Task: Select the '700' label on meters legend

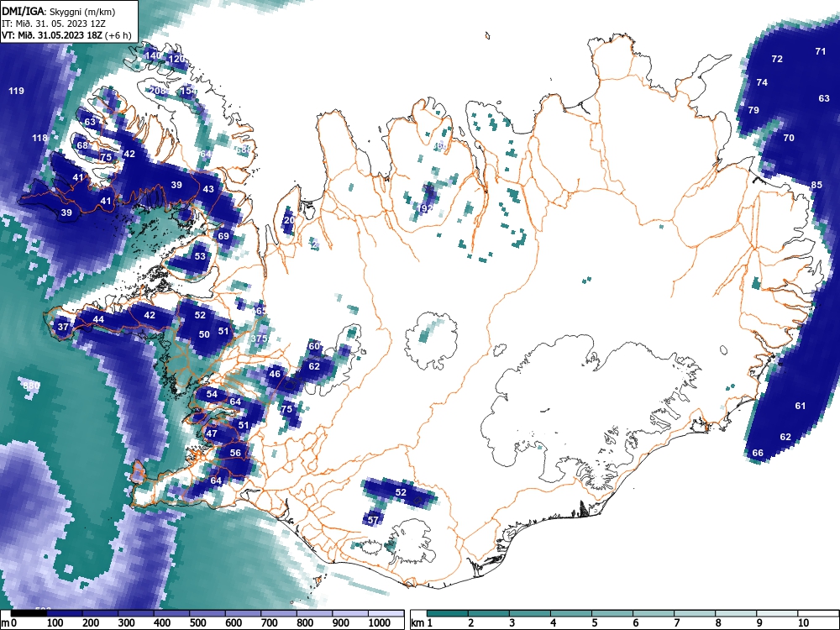Action: pos(269,623)
